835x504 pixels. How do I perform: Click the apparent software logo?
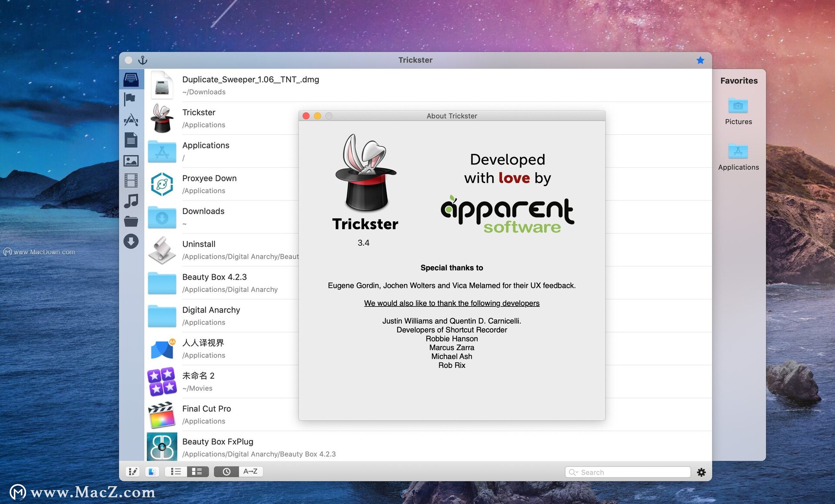[x=508, y=214]
